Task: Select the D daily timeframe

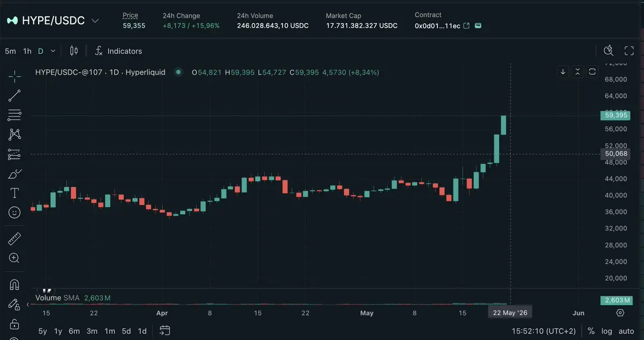Action: tap(40, 51)
